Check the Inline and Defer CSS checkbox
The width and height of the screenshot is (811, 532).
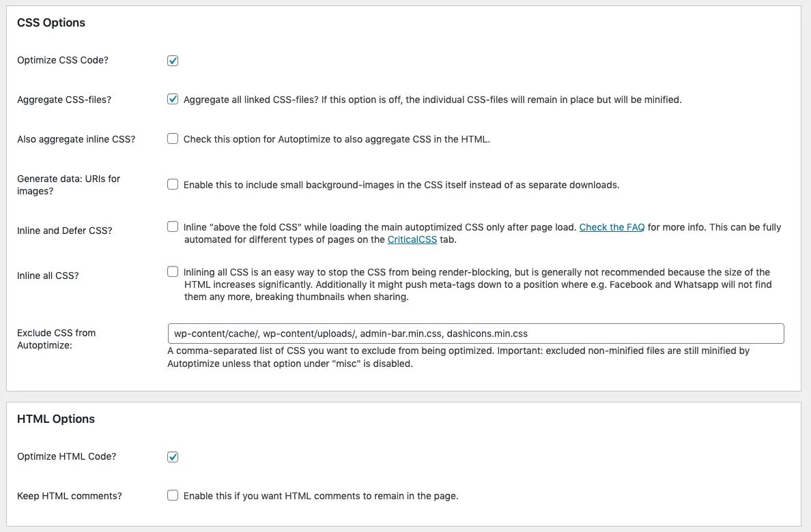point(173,227)
